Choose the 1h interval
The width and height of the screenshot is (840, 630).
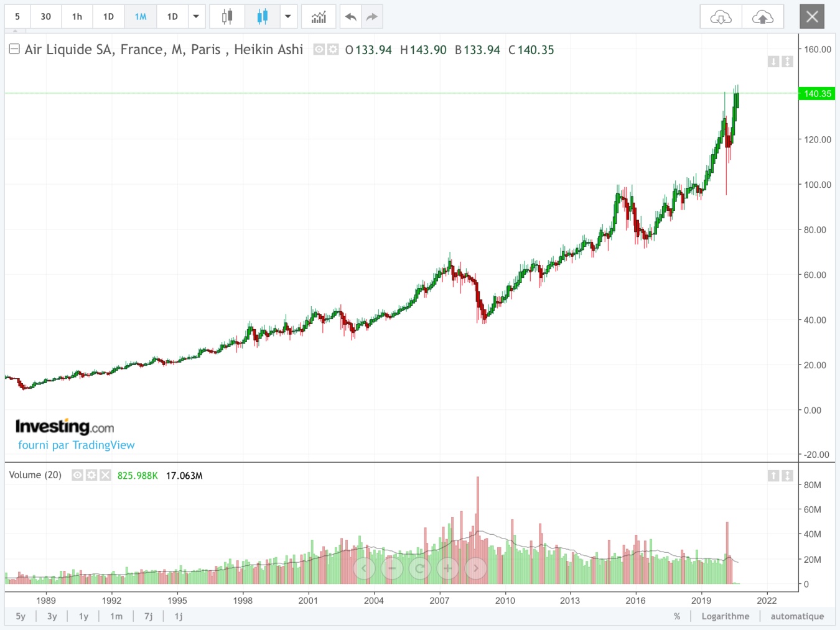pos(77,17)
